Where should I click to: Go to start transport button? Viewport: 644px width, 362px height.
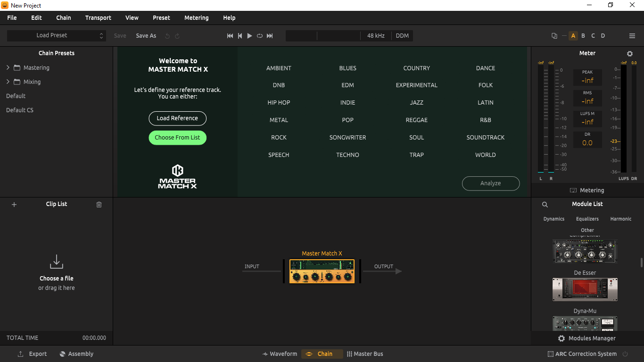point(230,36)
